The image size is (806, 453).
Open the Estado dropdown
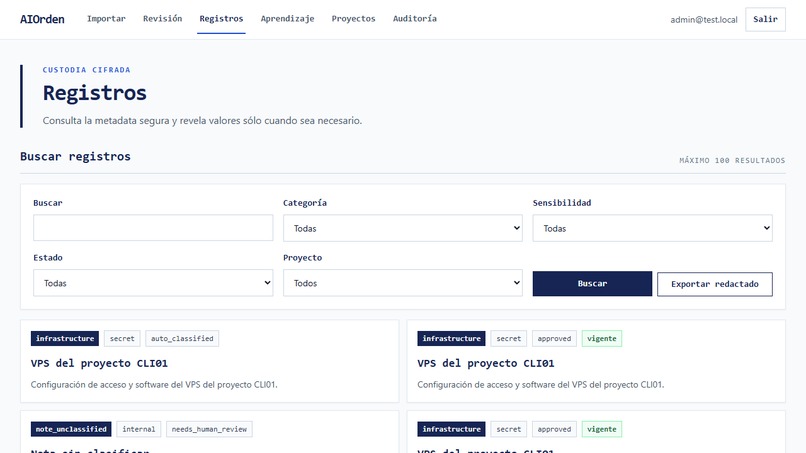[x=153, y=283]
